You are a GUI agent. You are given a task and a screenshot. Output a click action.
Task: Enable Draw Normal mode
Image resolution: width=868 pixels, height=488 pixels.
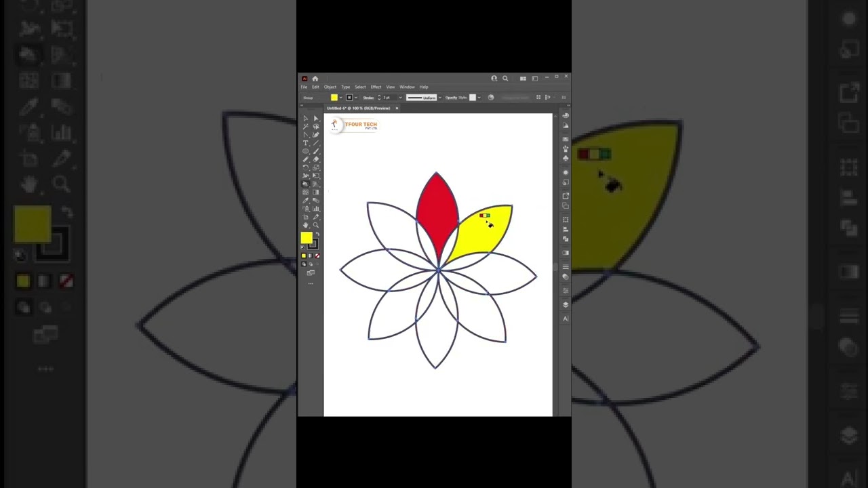303,264
